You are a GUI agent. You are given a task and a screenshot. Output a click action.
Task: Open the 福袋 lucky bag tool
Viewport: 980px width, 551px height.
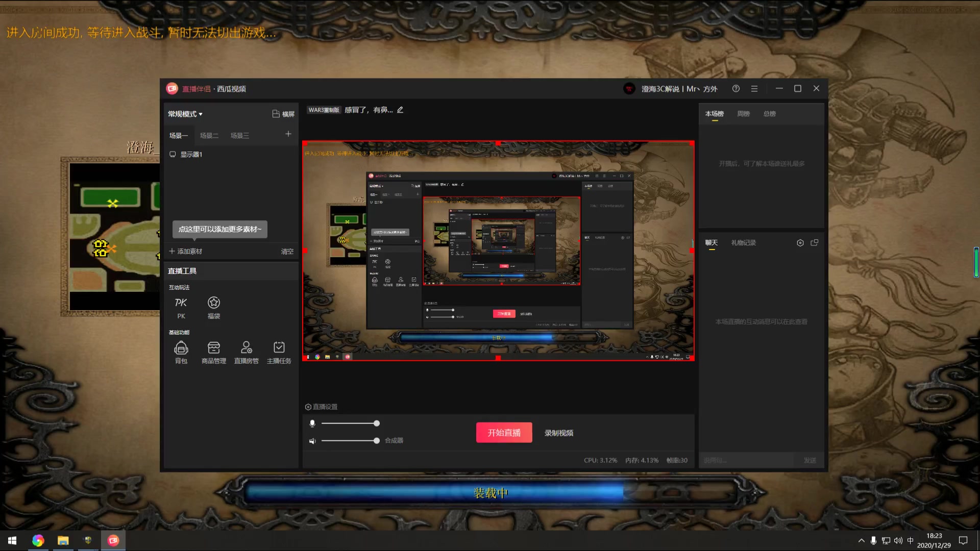point(213,308)
